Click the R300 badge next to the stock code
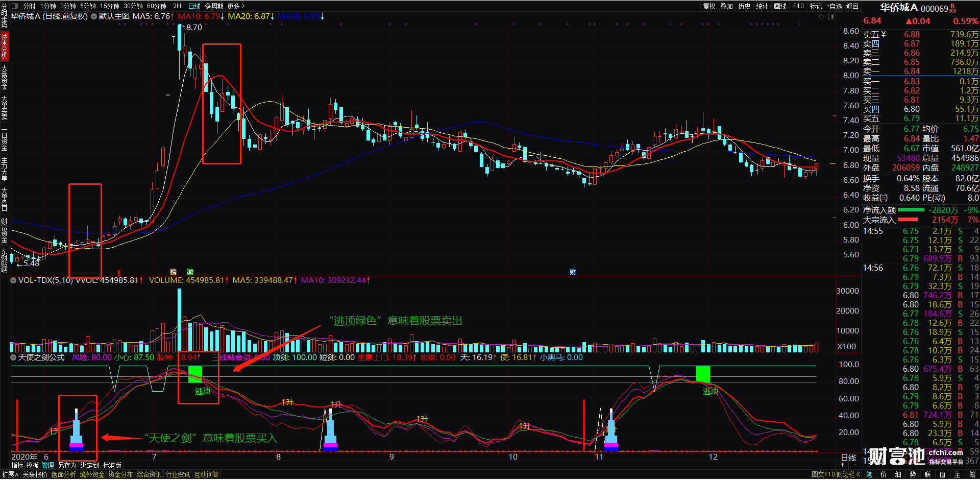The width and height of the screenshot is (980, 480). (x=952, y=8)
